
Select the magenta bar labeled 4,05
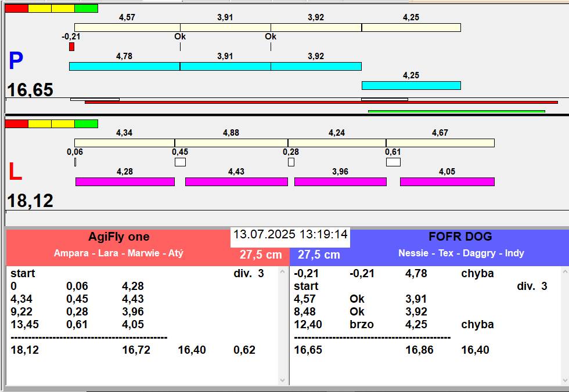[447, 182]
